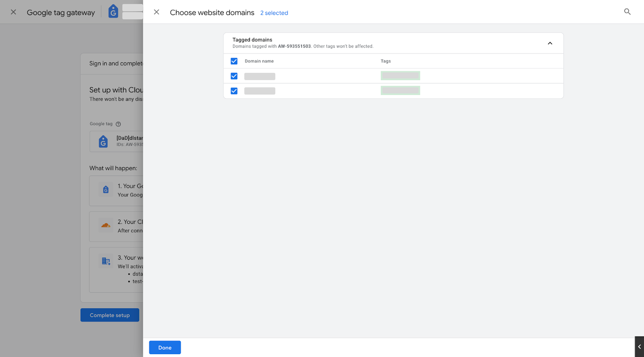Toggle the select-all Domain name checkbox
The height and width of the screenshot is (357, 644).
[x=234, y=61]
